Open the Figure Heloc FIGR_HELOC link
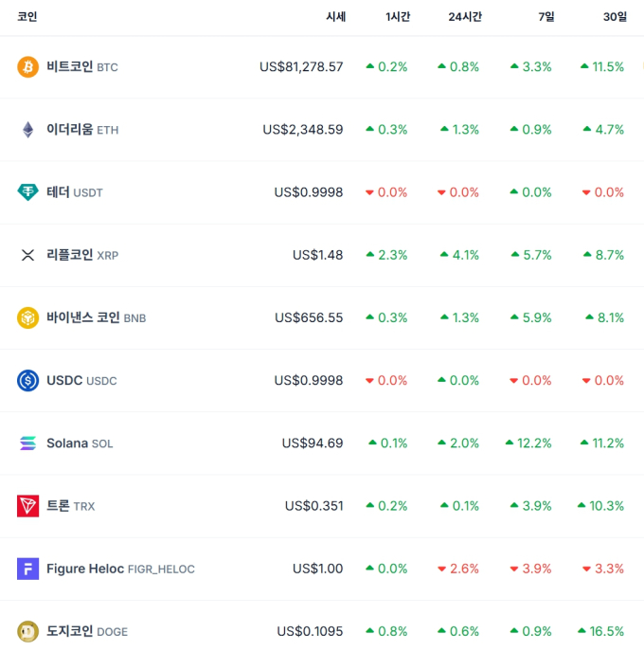The width and height of the screenshot is (644, 651). tap(120, 569)
